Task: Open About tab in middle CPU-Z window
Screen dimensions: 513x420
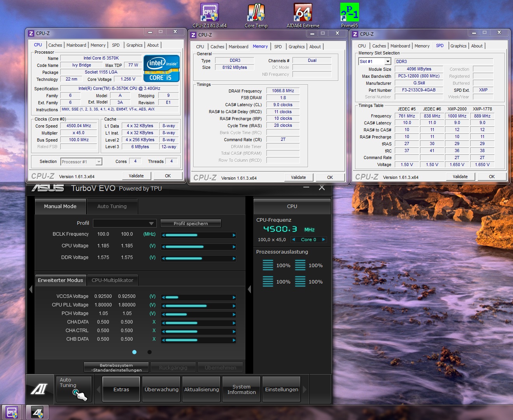Action: coord(315,47)
